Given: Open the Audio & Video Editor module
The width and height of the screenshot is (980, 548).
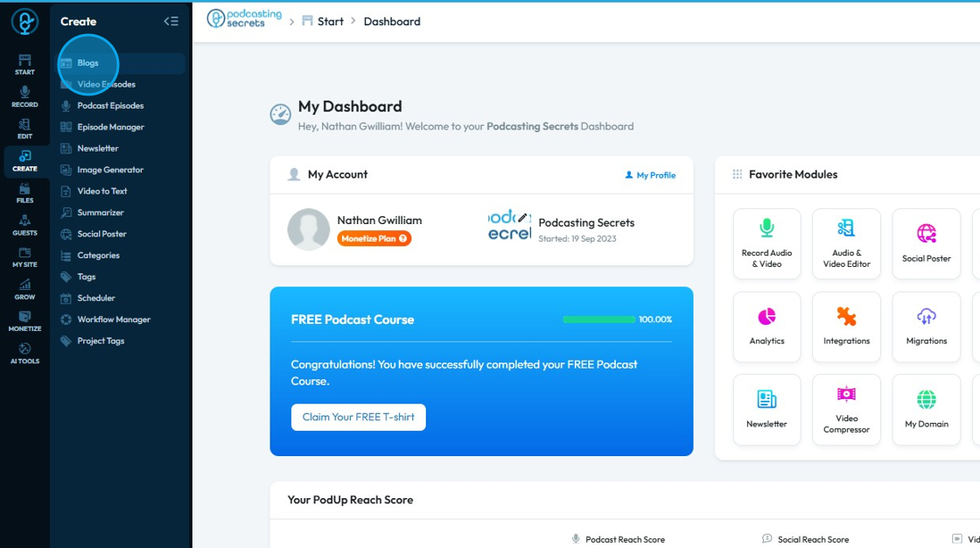Looking at the screenshot, I should [846, 243].
